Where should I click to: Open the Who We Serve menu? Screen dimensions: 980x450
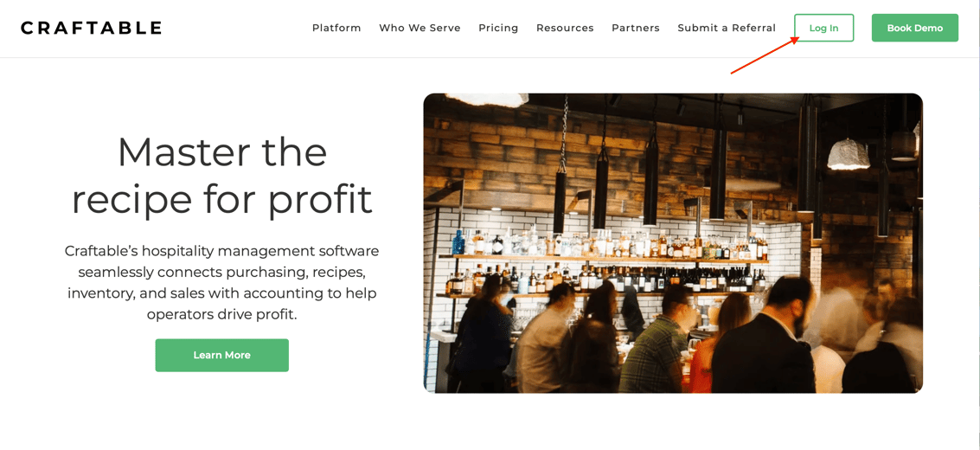420,28
